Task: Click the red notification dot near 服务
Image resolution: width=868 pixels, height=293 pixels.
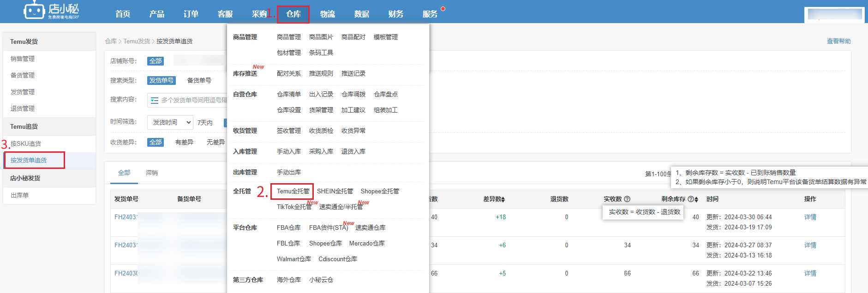Action: click(443, 9)
